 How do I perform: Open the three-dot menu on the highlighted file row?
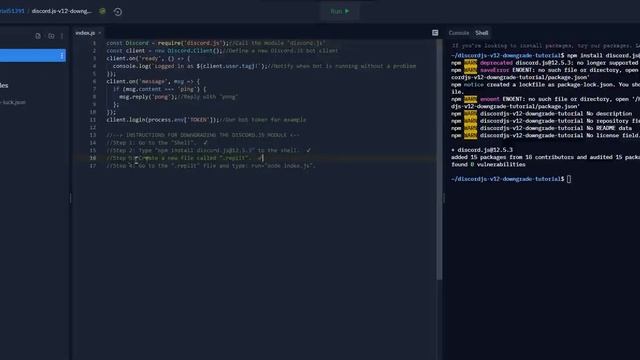[62, 56]
